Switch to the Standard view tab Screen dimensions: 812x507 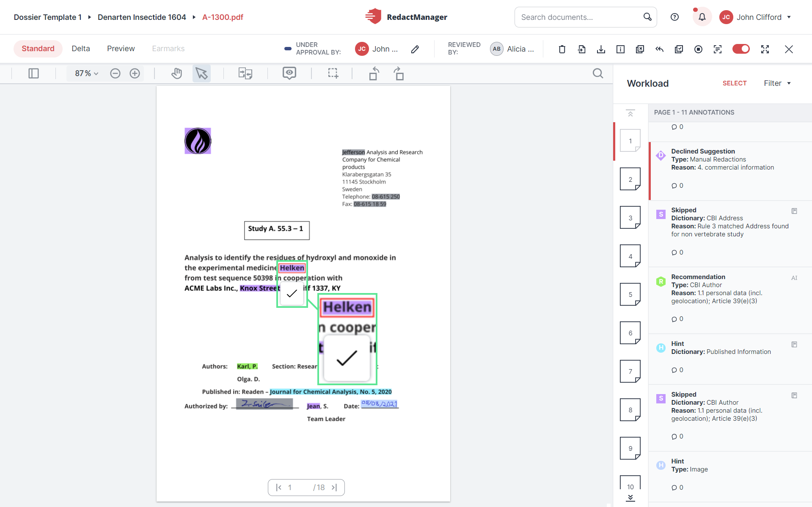[x=38, y=49]
